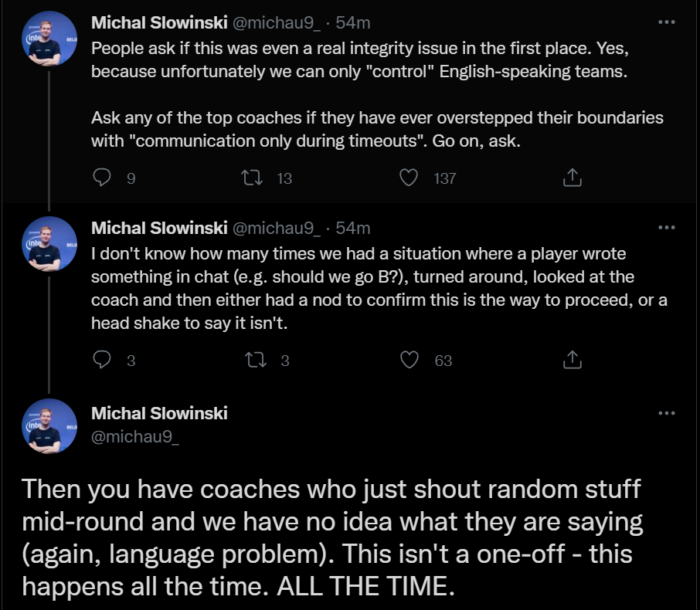The height and width of the screenshot is (610, 700).
Task: Share the first tweet about English-speaking teams
Action: (571, 178)
